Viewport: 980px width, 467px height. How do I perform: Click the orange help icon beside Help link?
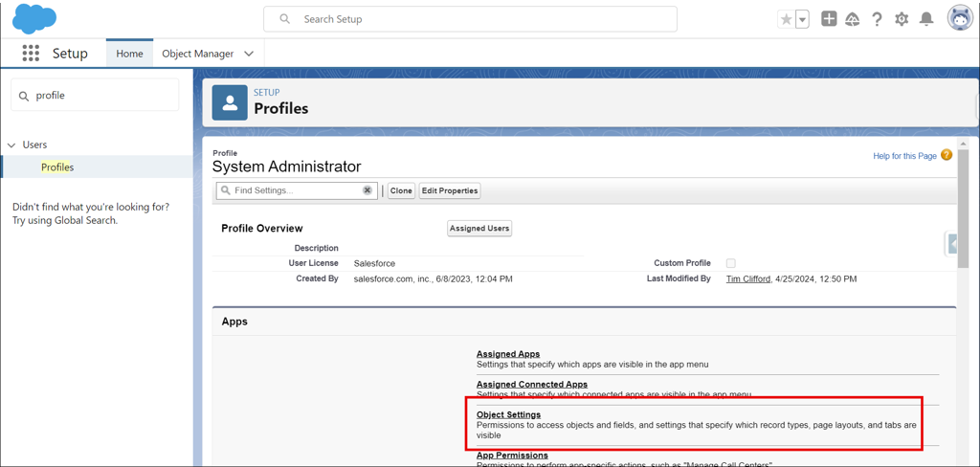pos(947,155)
